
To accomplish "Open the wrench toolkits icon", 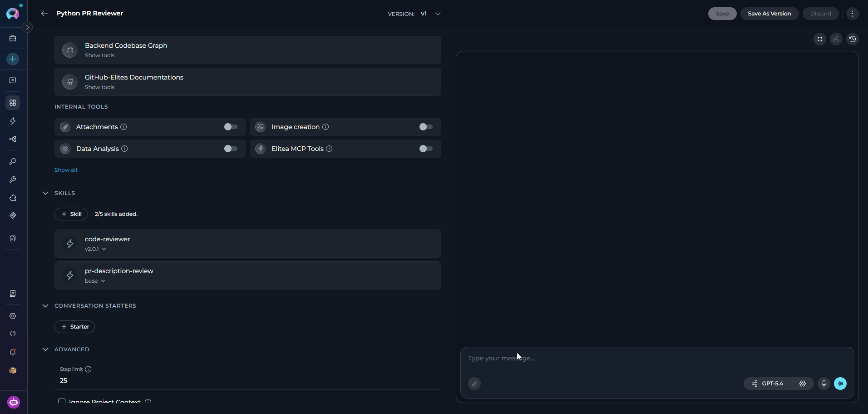I will [13, 180].
